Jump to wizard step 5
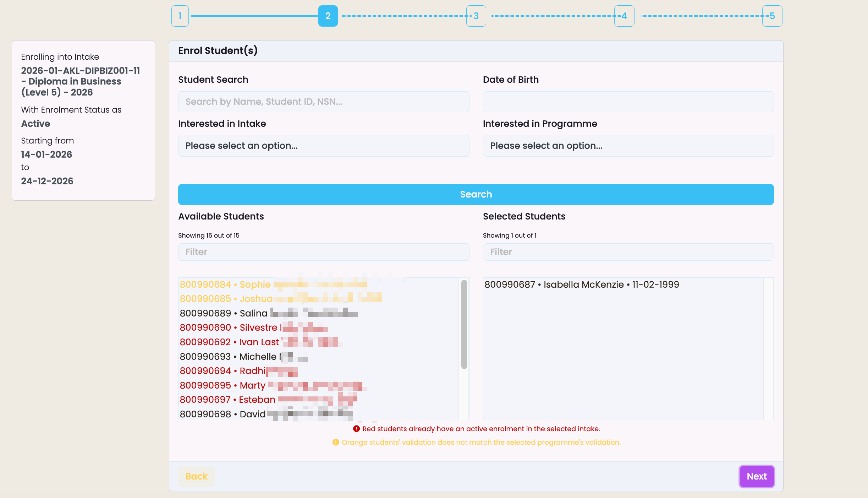 click(772, 16)
